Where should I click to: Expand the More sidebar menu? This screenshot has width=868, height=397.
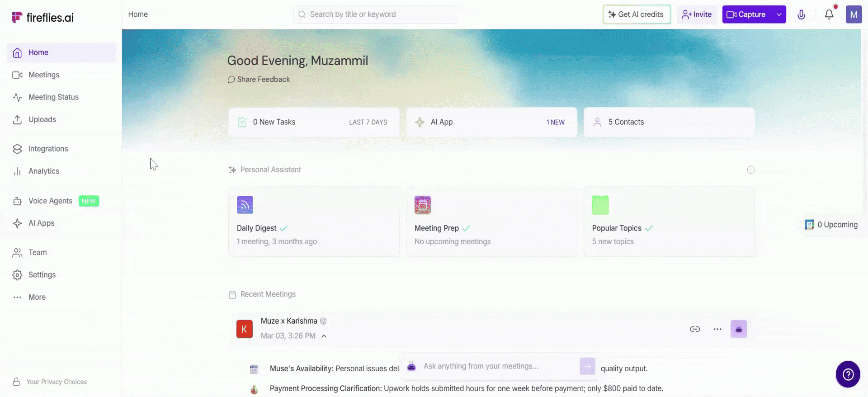pos(61,297)
